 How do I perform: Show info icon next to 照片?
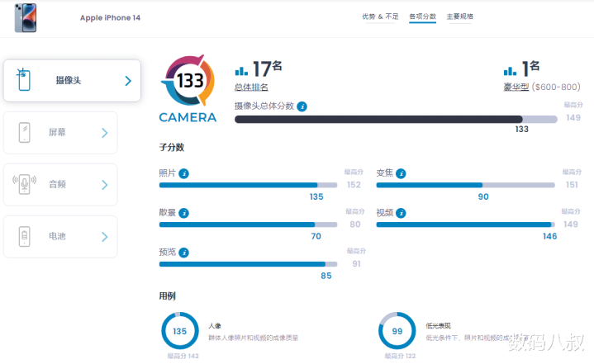point(183,173)
